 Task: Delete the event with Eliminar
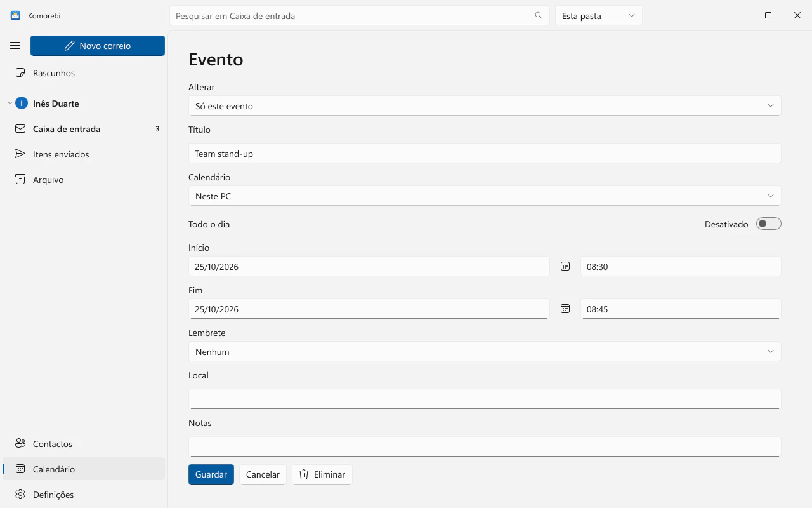click(x=322, y=474)
